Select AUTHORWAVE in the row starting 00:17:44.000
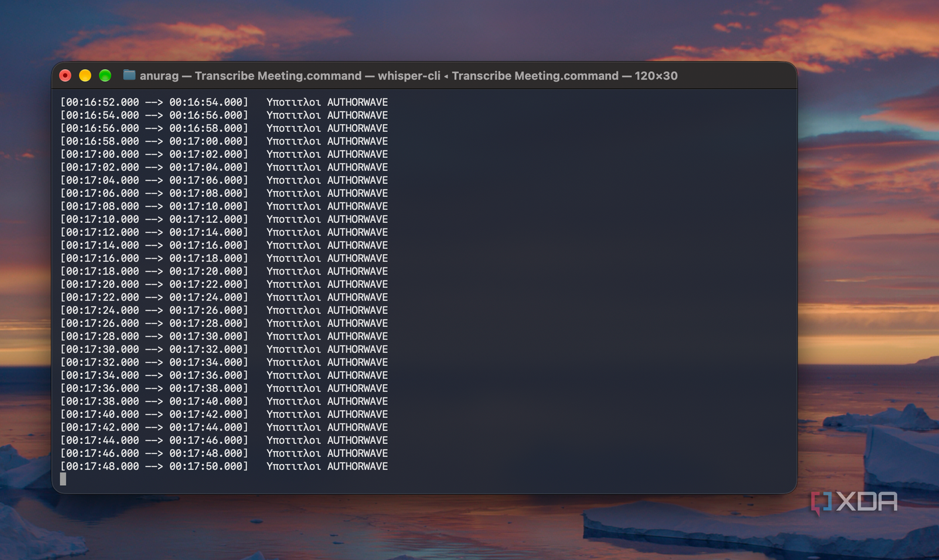This screenshot has height=560, width=939. tap(357, 441)
